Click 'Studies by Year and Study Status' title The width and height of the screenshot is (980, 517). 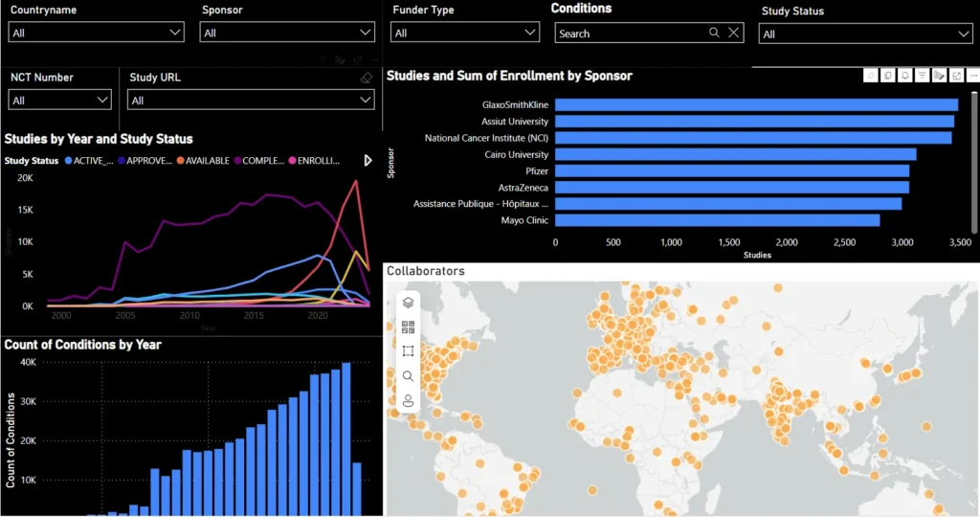[x=99, y=139]
